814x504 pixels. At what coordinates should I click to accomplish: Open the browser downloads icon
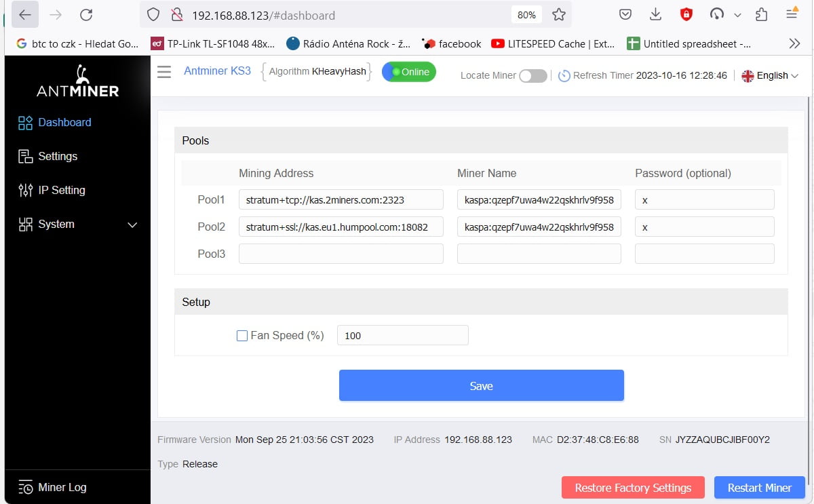coord(655,15)
